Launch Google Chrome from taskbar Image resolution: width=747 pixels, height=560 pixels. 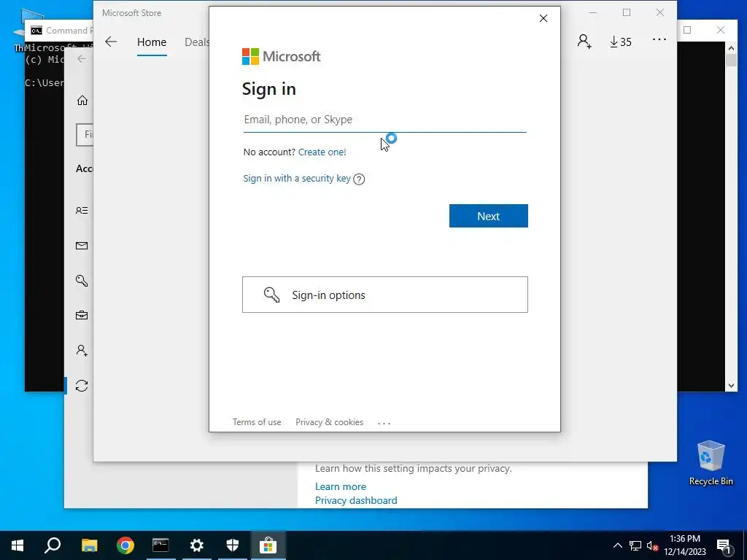pyautogui.click(x=125, y=545)
